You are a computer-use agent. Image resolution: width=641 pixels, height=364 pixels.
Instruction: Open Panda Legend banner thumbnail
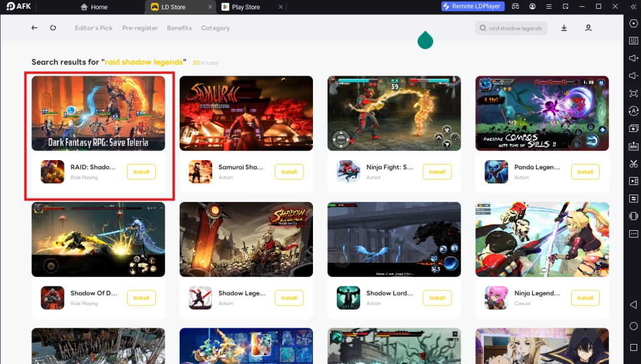[x=542, y=113]
